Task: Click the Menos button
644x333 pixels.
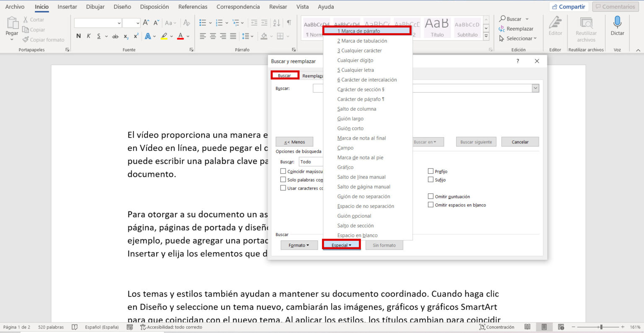Action: click(294, 142)
